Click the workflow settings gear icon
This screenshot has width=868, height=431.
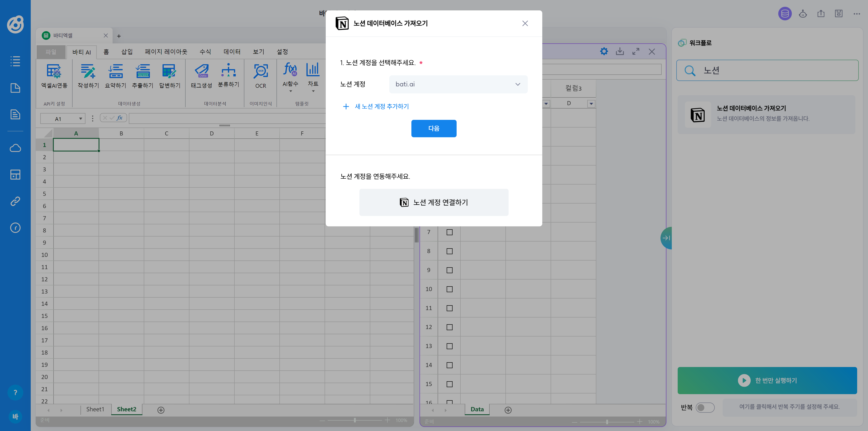pos(604,51)
